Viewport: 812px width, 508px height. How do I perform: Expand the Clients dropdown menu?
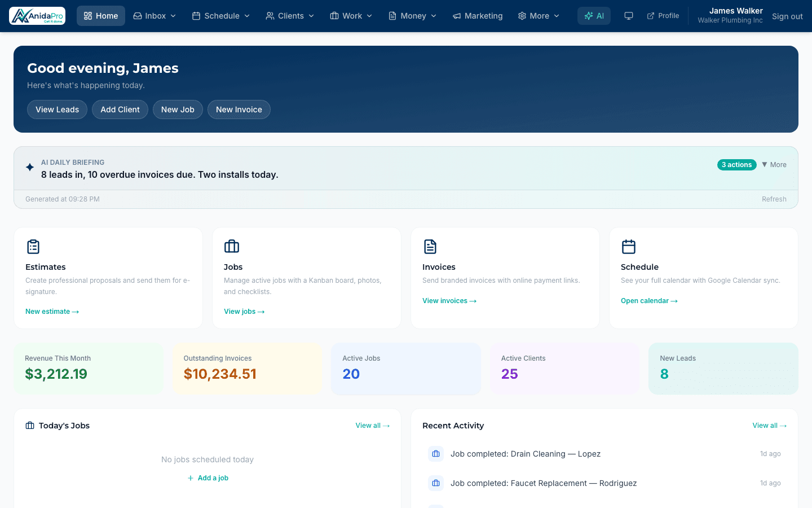pos(290,16)
